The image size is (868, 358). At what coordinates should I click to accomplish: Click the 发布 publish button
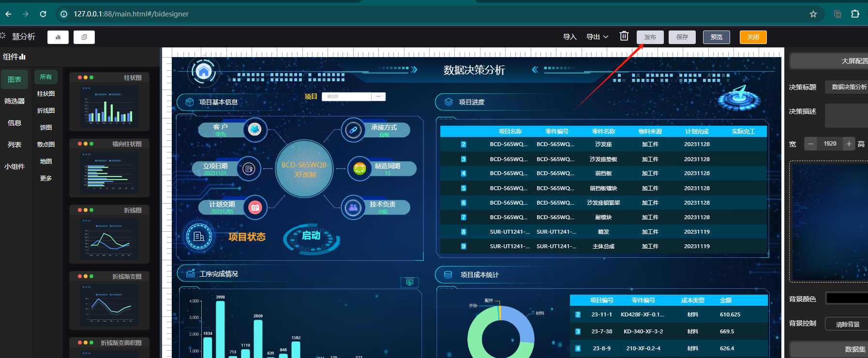[x=650, y=37]
